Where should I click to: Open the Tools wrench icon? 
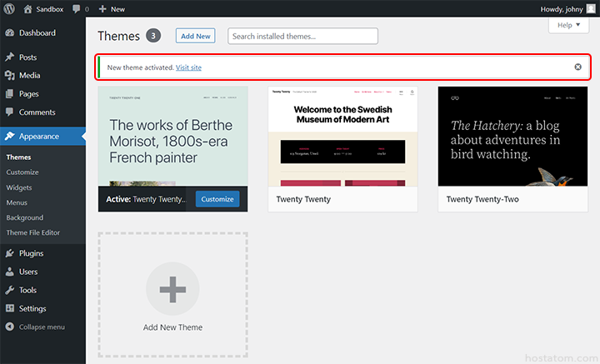click(x=9, y=290)
